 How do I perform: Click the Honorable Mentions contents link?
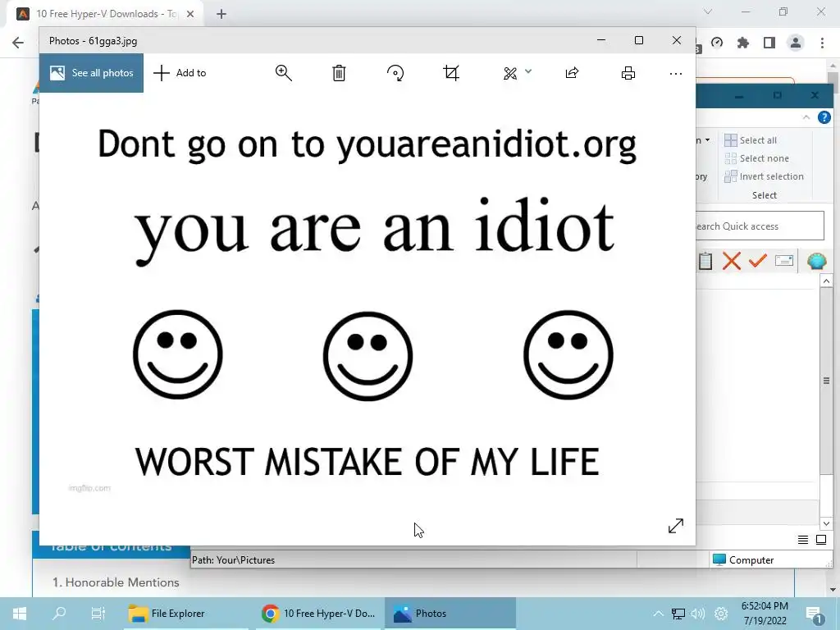pyautogui.click(x=116, y=582)
